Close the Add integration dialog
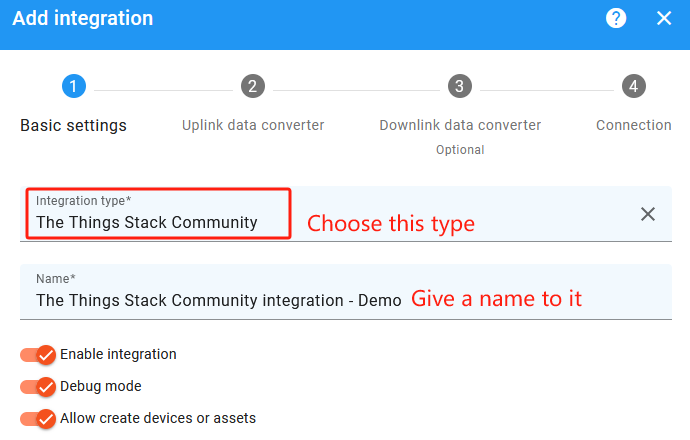690x440 pixels. pos(664,18)
